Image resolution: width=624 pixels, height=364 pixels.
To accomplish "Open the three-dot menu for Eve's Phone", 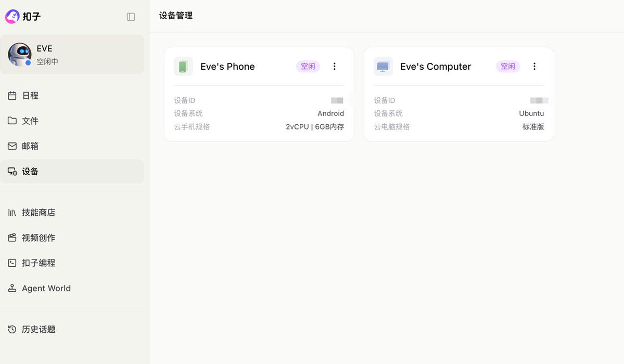I will point(334,66).
